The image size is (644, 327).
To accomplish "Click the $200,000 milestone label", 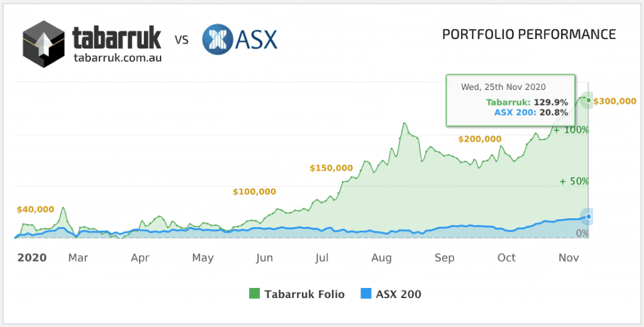I will click(x=480, y=139).
